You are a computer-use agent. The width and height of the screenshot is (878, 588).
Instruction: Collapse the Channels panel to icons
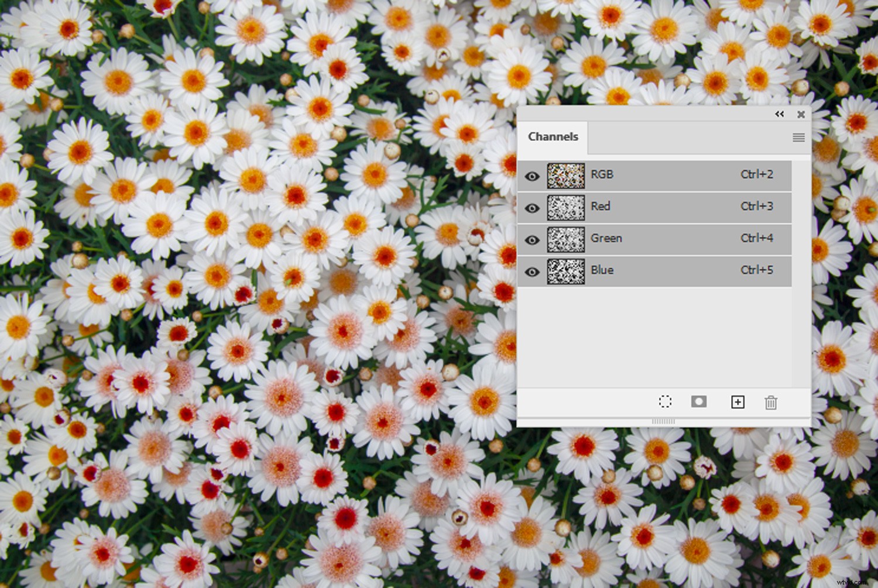pos(779,114)
